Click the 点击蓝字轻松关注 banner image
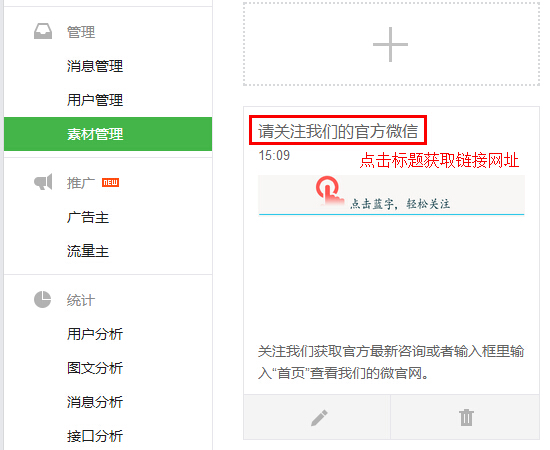 point(391,195)
